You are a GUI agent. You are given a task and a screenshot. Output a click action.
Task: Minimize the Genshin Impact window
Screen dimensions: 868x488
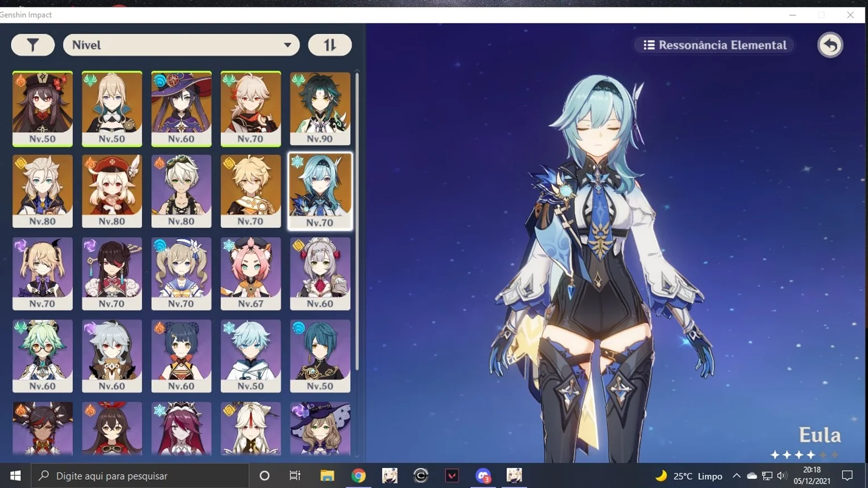coord(792,15)
